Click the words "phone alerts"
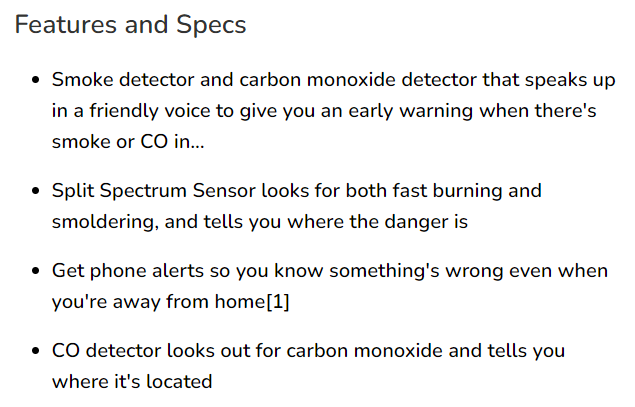The width and height of the screenshot is (635, 407). [x=147, y=271]
